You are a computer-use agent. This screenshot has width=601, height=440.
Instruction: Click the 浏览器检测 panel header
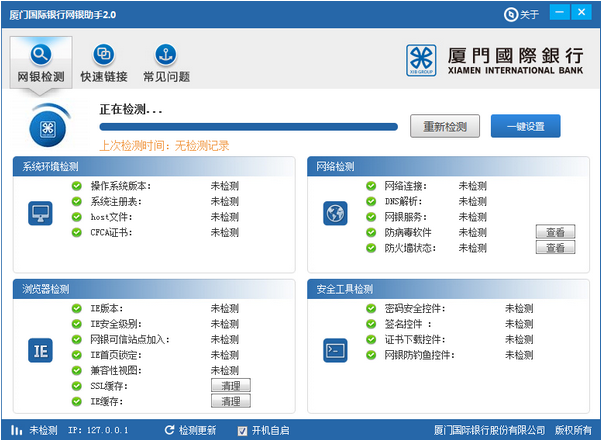[x=154, y=289]
